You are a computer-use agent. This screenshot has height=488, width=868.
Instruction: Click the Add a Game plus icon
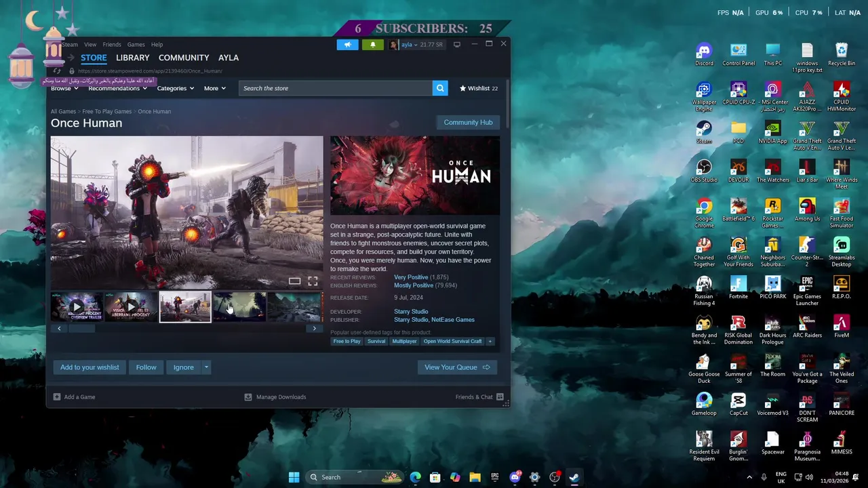pyautogui.click(x=57, y=396)
